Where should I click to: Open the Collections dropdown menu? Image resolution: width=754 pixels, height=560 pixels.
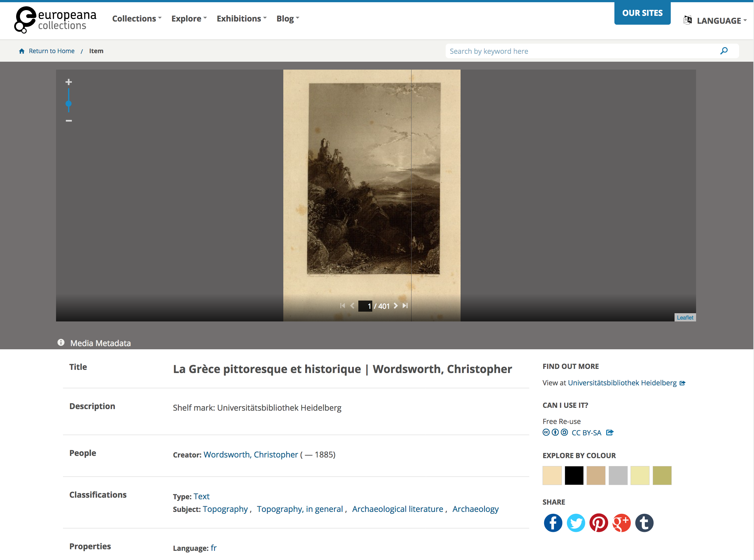(x=137, y=19)
